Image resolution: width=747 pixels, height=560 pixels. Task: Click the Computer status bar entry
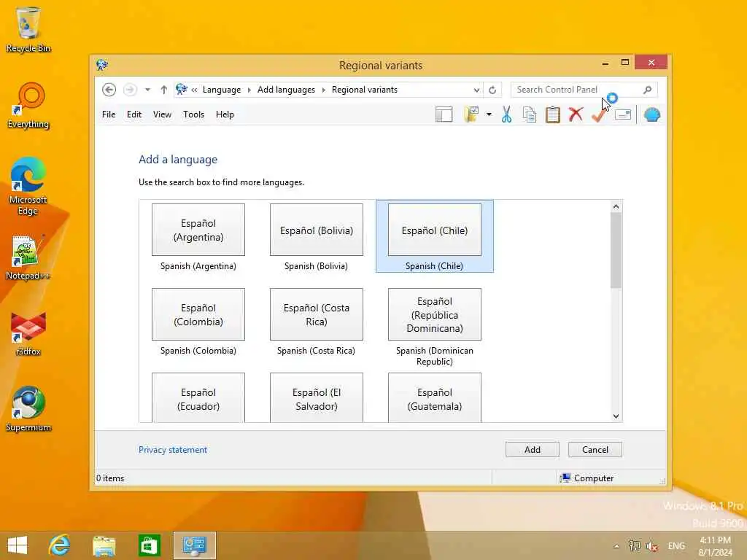pos(587,478)
